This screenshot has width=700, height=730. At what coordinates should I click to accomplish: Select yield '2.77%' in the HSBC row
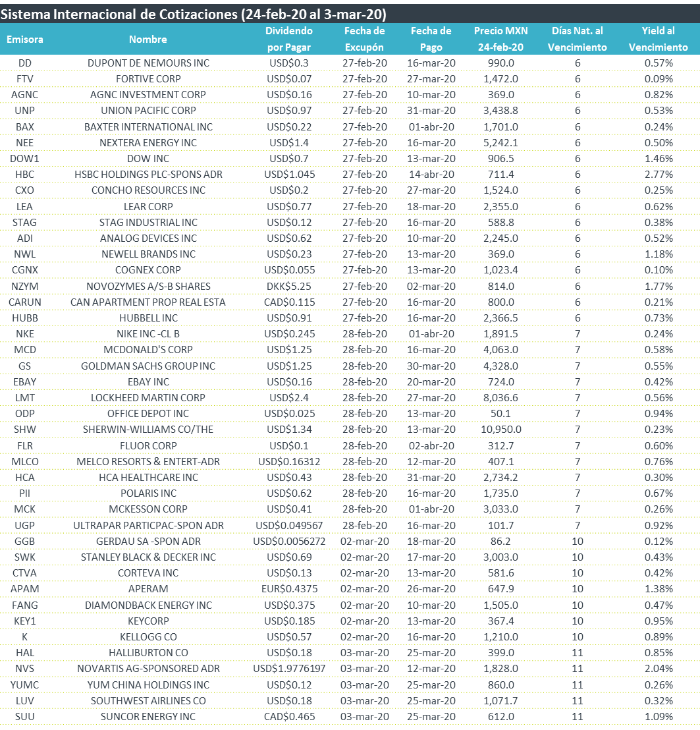659,174
